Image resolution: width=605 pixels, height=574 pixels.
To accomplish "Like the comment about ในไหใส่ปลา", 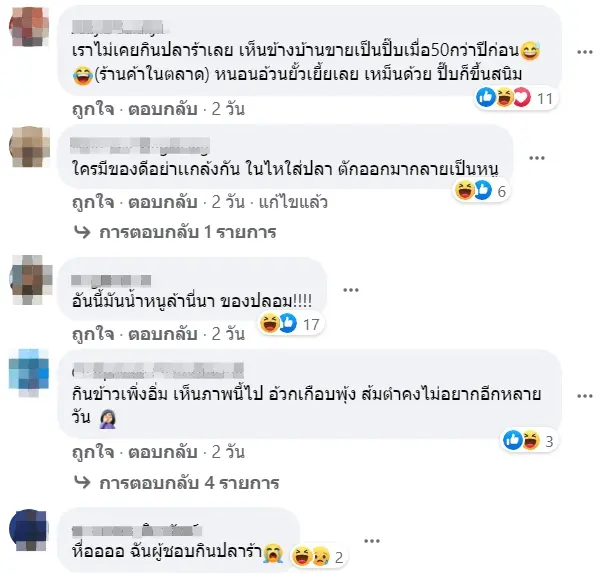I will [93, 202].
